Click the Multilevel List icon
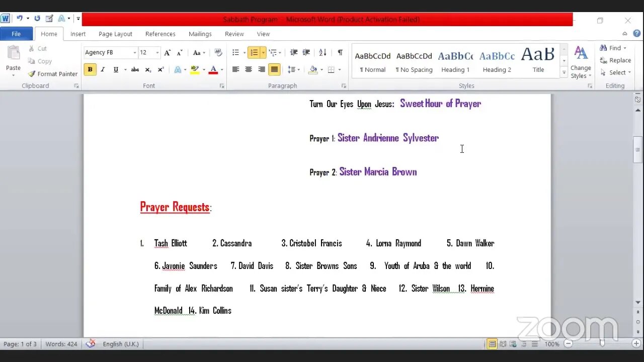Image resolution: width=644 pixels, height=362 pixels. 273,52
